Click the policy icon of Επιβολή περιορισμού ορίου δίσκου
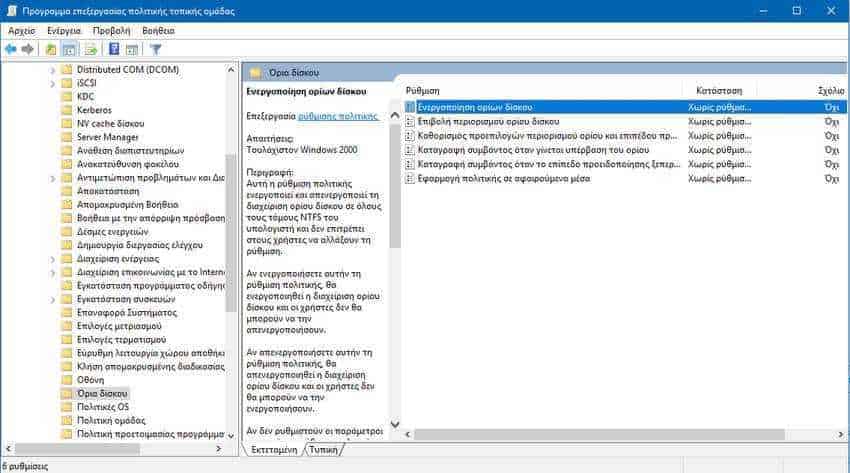The width and height of the screenshot is (850, 473). pyautogui.click(x=410, y=121)
